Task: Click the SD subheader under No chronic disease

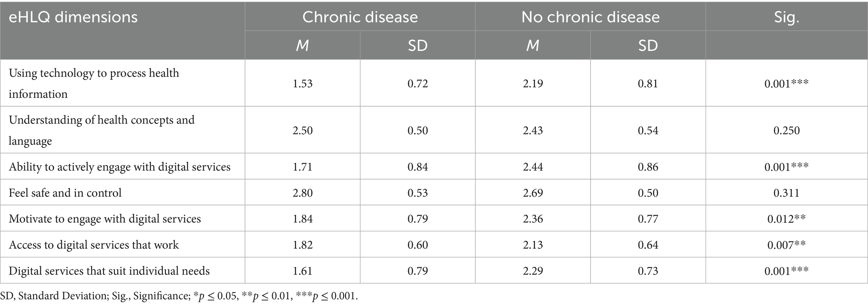Action: [648, 45]
